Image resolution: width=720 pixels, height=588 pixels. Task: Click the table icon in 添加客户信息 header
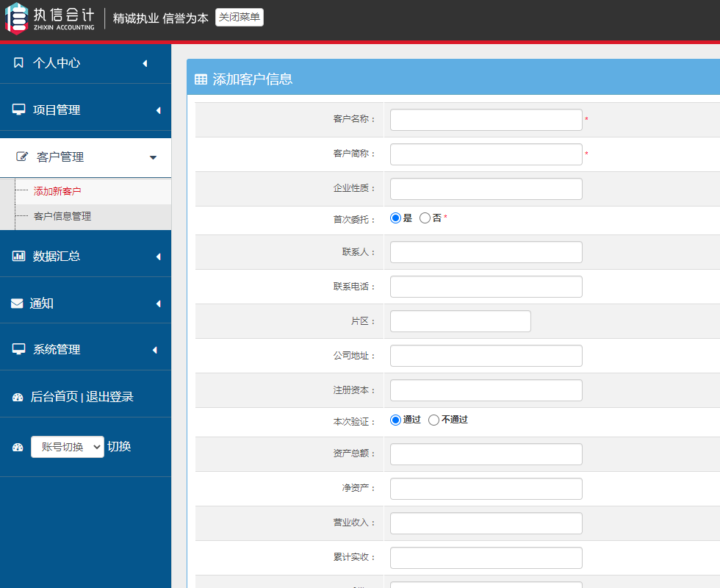tap(201, 79)
